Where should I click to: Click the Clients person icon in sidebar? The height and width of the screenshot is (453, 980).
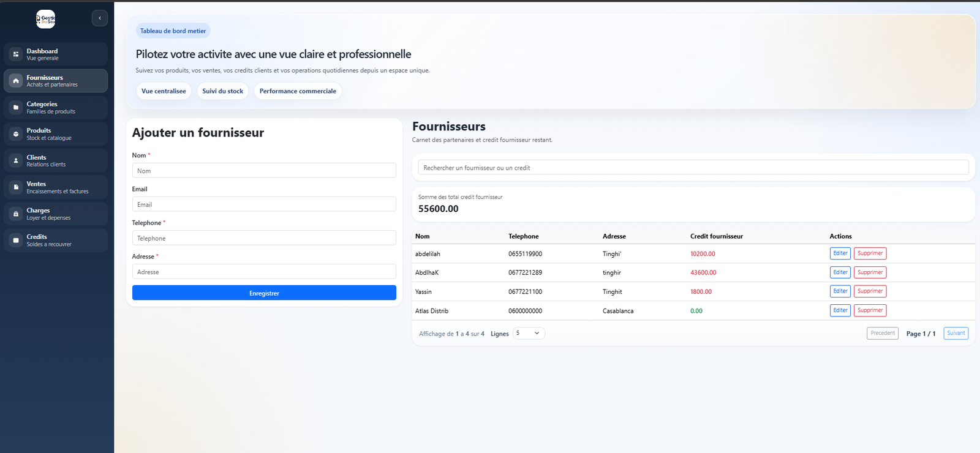point(16,160)
